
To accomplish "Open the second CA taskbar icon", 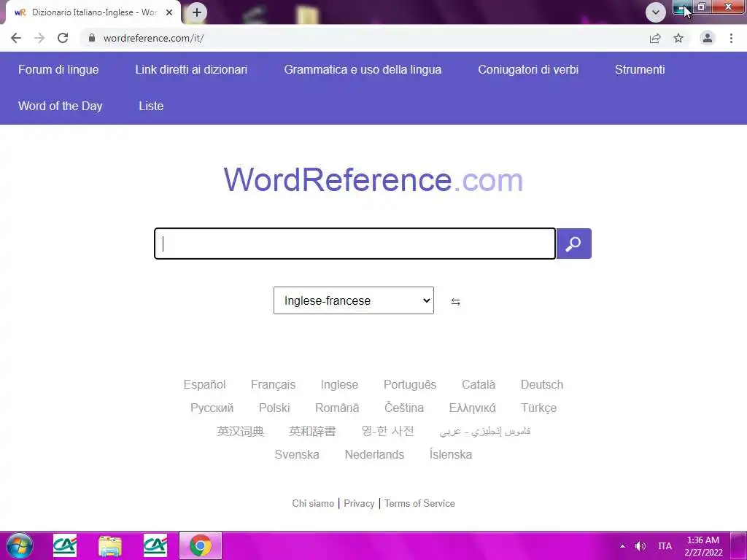I will click(x=155, y=545).
